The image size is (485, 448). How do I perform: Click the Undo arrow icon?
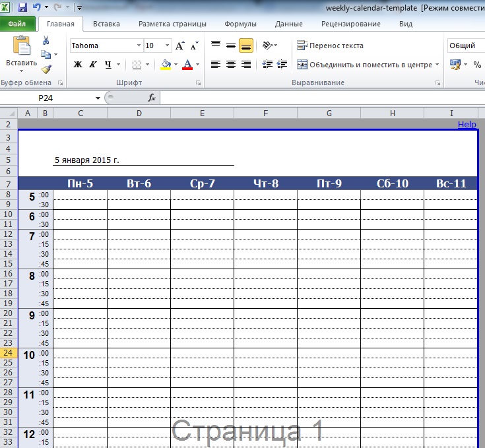tap(37, 8)
